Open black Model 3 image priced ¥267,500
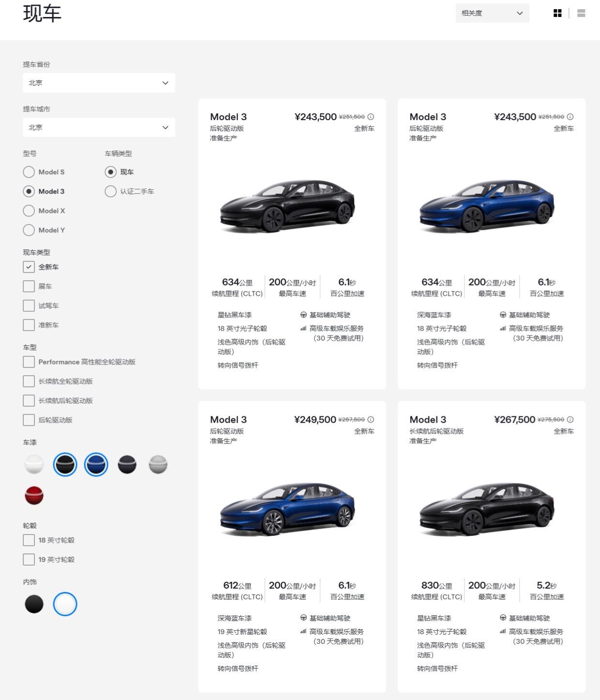Image resolution: width=600 pixels, height=700 pixels. (x=487, y=508)
